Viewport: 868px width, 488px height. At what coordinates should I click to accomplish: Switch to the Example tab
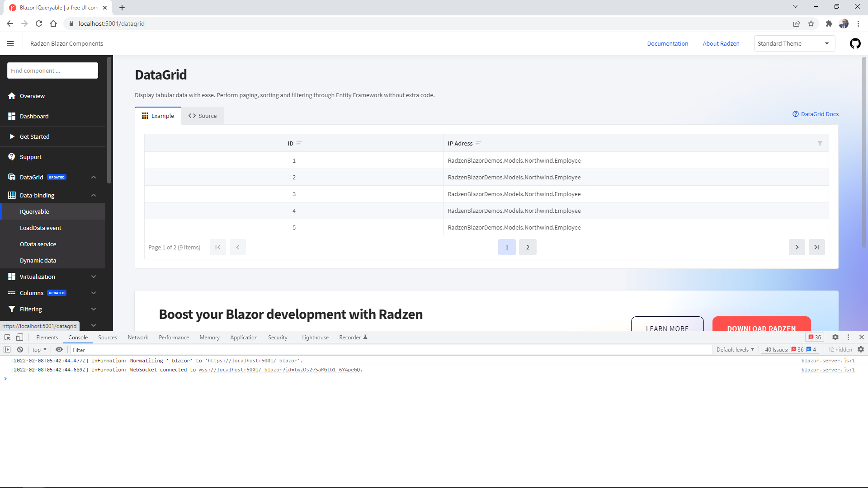coord(158,116)
